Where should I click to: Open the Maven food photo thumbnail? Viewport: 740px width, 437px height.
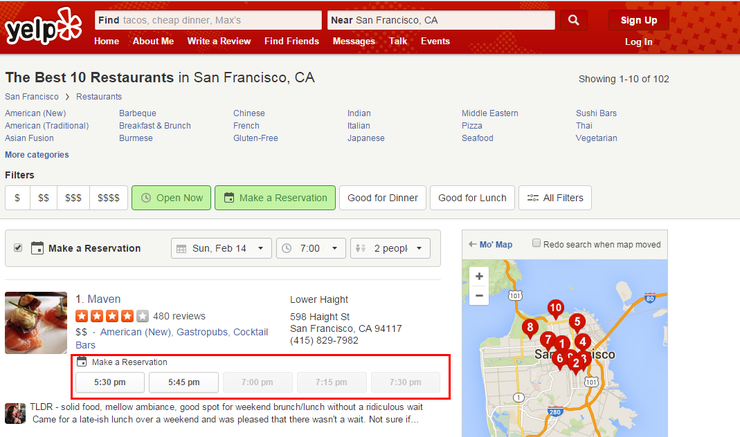pos(36,323)
